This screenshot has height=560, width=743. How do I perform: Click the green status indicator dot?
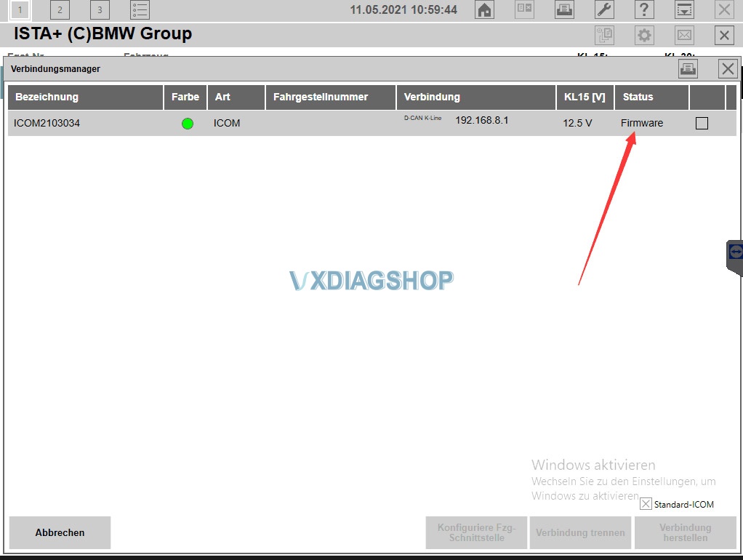(x=188, y=124)
